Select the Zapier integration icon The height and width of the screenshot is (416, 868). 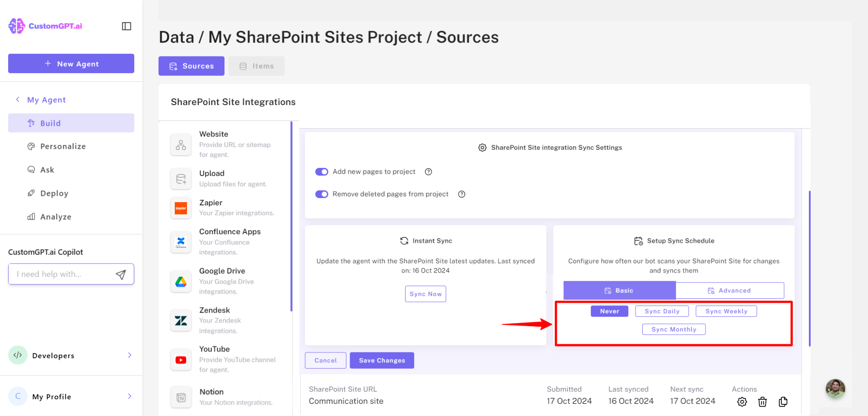[181, 208]
